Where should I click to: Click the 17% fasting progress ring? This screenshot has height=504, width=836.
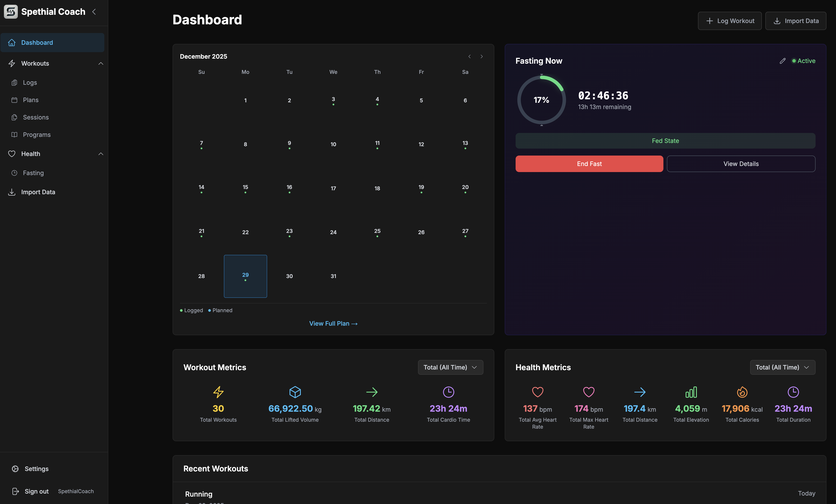pyautogui.click(x=541, y=99)
